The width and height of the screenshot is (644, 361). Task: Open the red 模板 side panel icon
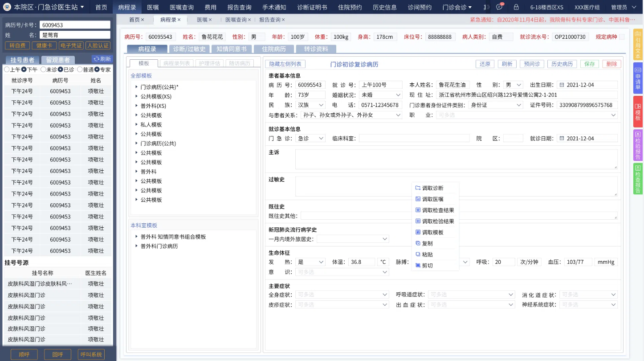coord(638,112)
